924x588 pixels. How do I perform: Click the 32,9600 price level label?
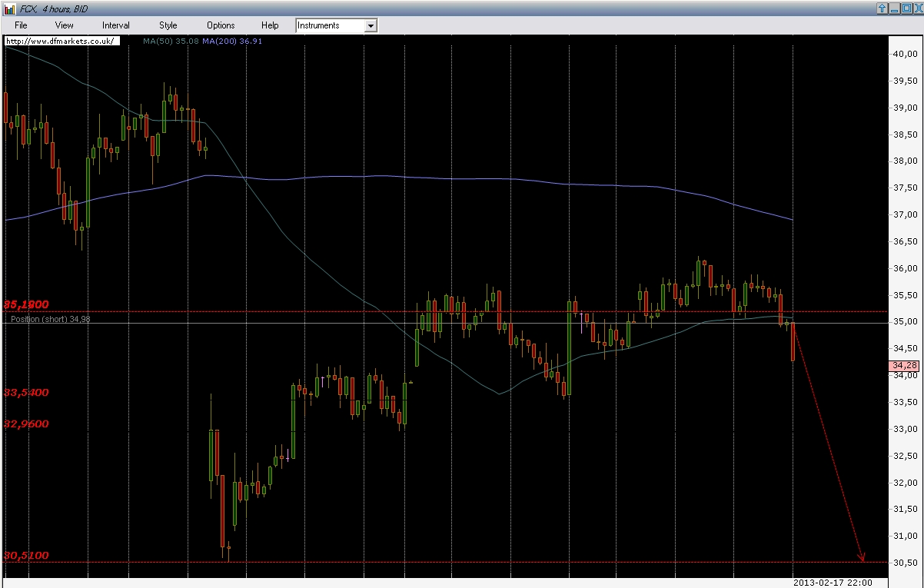27,424
